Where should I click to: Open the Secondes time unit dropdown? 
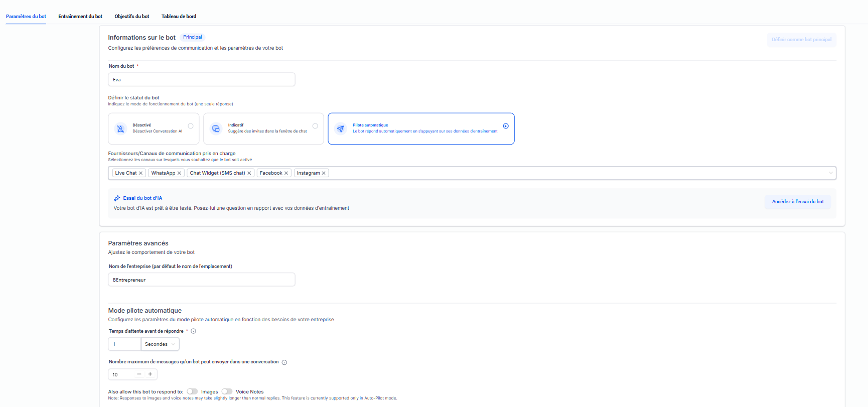(x=160, y=344)
